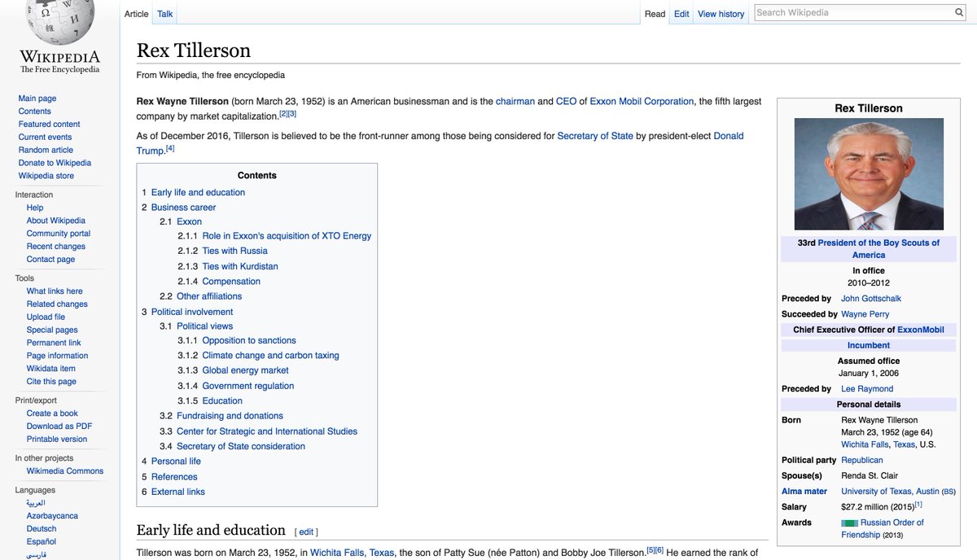
Task: Visit the Wikipedia store link
Action: click(46, 176)
